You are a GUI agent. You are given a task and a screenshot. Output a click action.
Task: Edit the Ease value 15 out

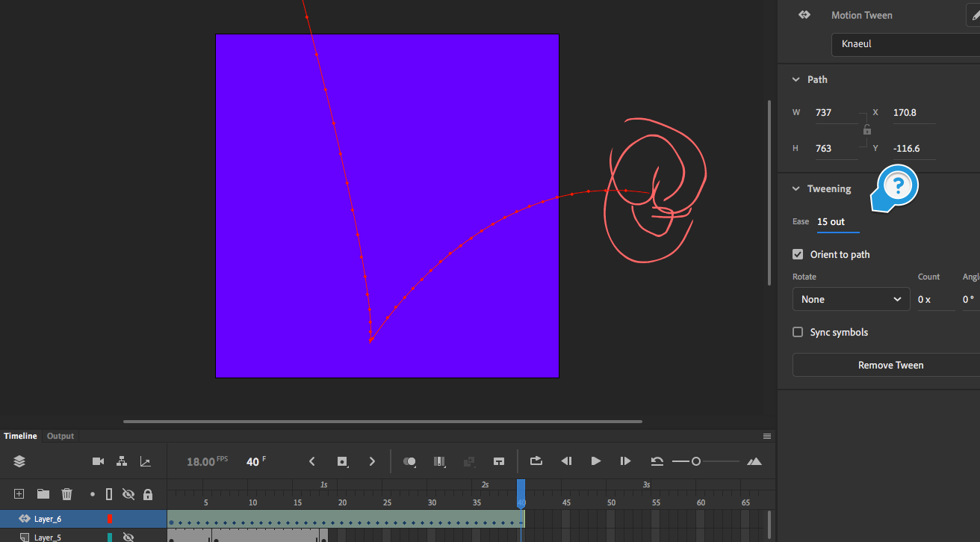(x=831, y=221)
